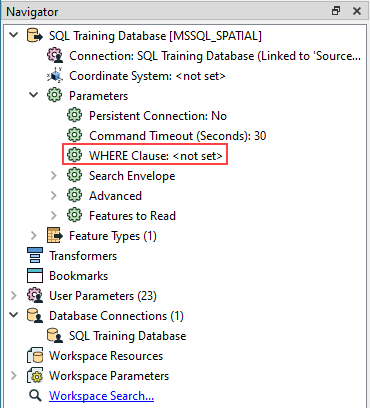Select the Features to Read row label
Screen dimensions: 370x408
point(132,216)
